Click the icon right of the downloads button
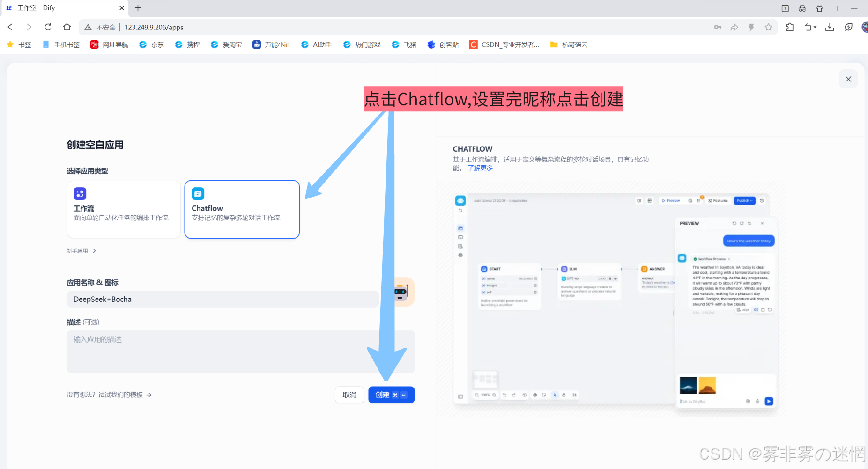This screenshot has height=469, width=868. [848, 27]
